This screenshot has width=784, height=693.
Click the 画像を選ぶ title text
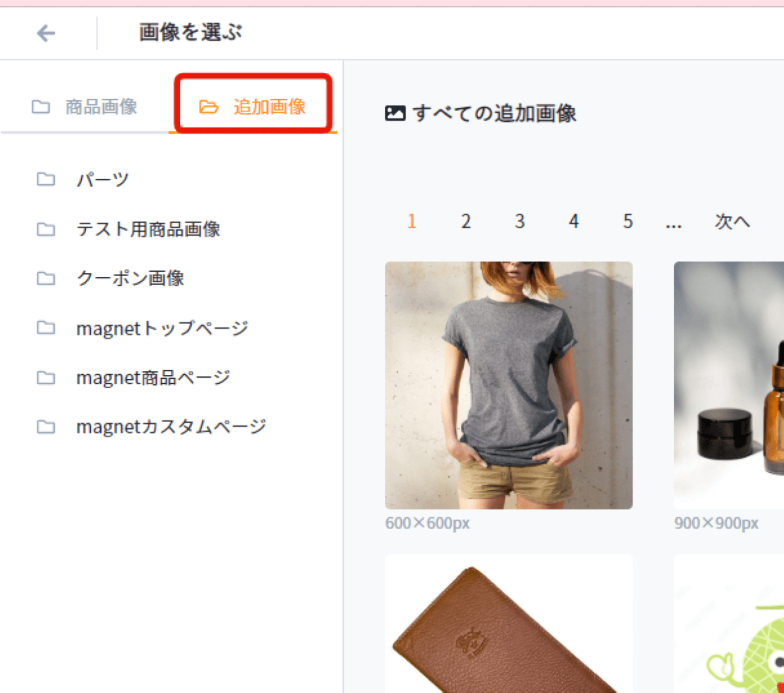[x=190, y=32]
